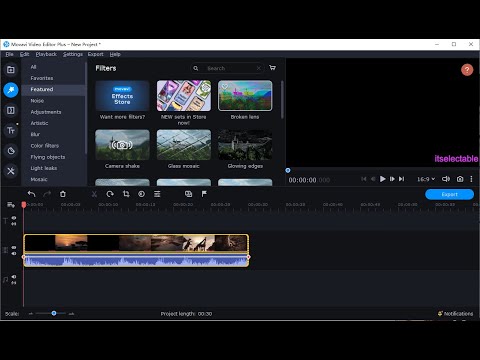Clear the filter search with the X
The image size is (480, 360).
tap(259, 68)
